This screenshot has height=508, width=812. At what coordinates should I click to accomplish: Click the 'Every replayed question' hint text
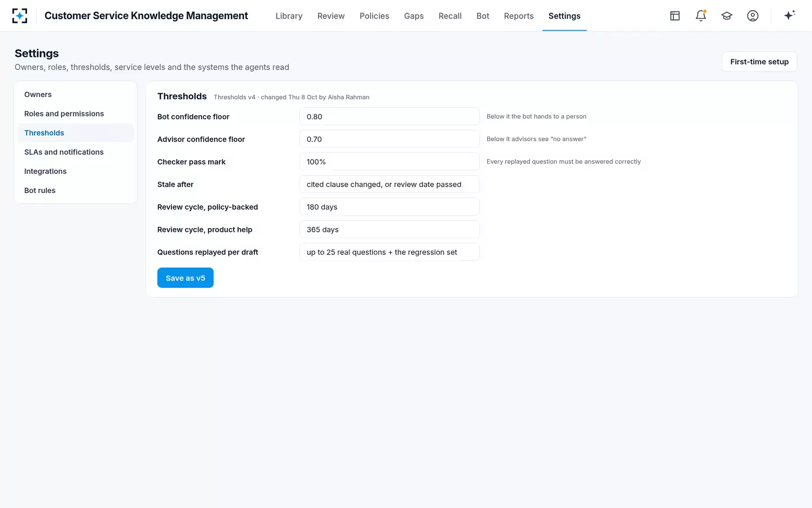point(563,161)
